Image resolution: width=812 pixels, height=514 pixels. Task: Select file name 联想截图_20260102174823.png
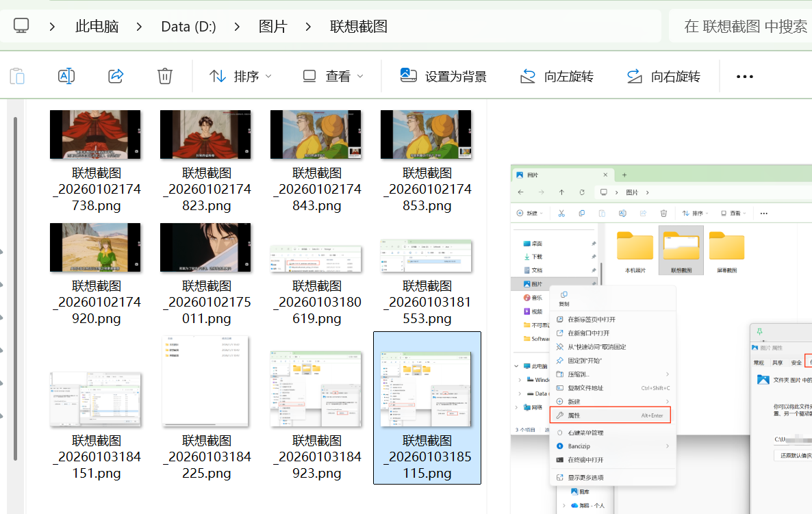(206, 190)
